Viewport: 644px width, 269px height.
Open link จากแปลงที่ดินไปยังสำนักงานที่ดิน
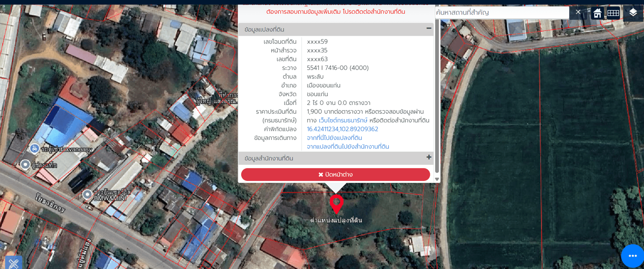348,147
